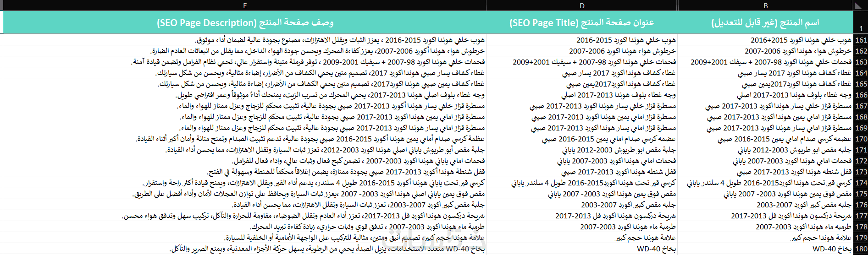Select description cell in row 161 starting 'هوب خلفي هوندا اكورد'
This screenshot has height=255, width=868.
pos(245,40)
